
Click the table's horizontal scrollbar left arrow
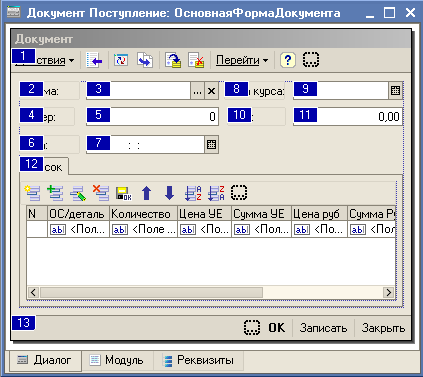[33, 292]
